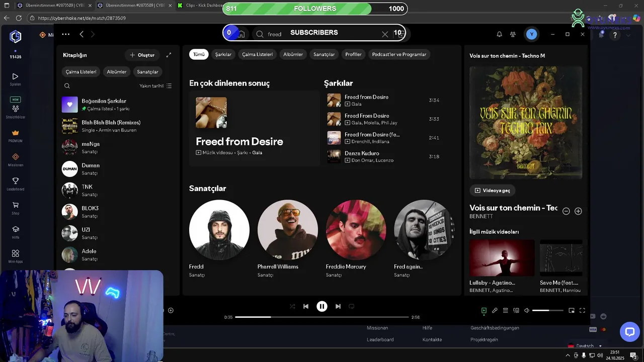This screenshot has height=362, width=644.
Task: Select the Tümü search filter tab
Action: pos(199,54)
